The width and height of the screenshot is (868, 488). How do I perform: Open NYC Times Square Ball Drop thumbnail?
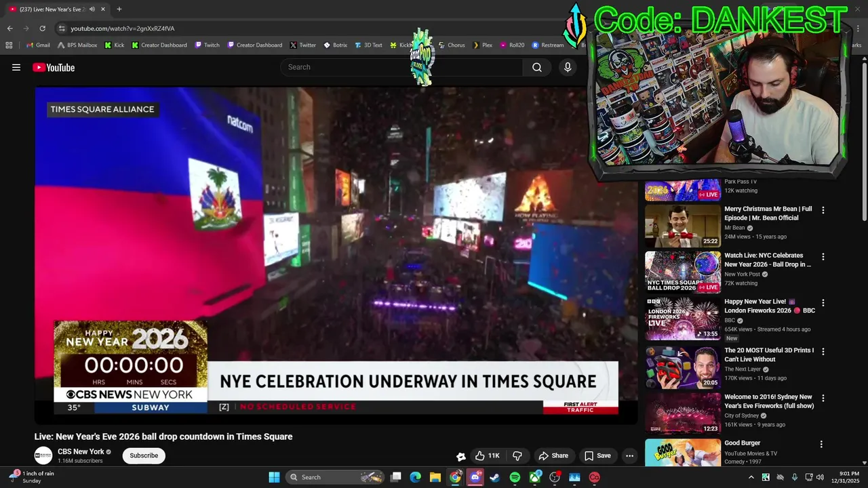tap(683, 272)
